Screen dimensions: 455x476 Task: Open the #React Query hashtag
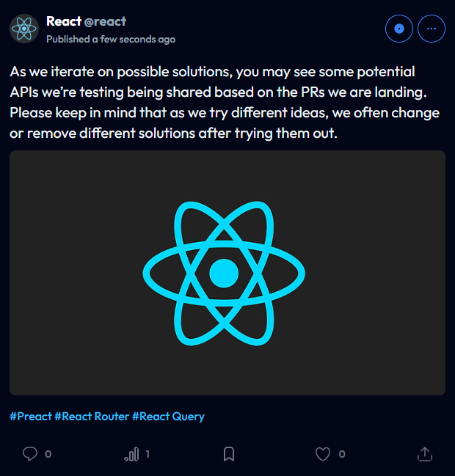coord(168,417)
